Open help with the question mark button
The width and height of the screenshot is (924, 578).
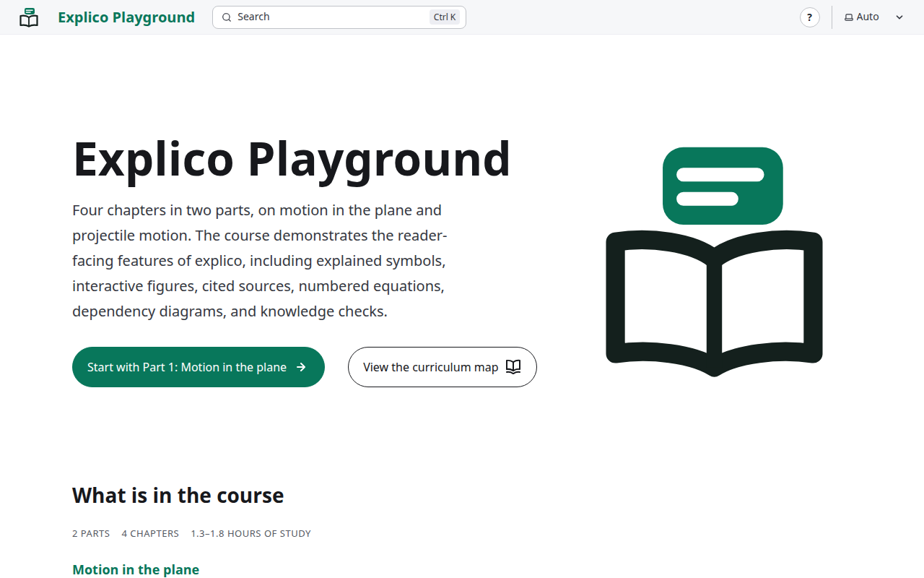click(x=810, y=17)
